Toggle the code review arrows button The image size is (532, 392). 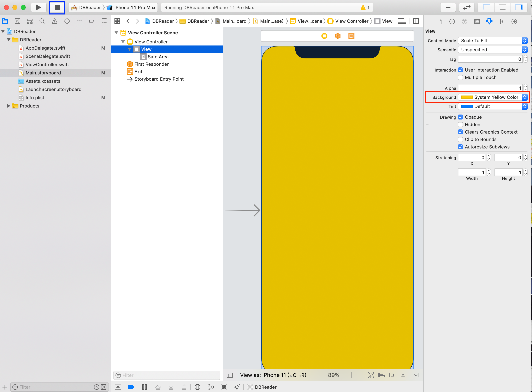pyautogui.click(x=467, y=7)
